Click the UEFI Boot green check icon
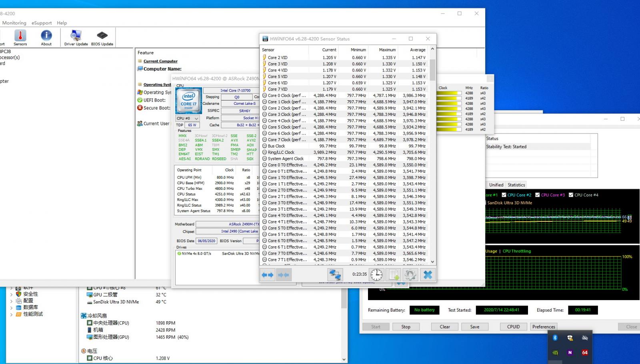This screenshot has width=640, height=364. coord(140,100)
